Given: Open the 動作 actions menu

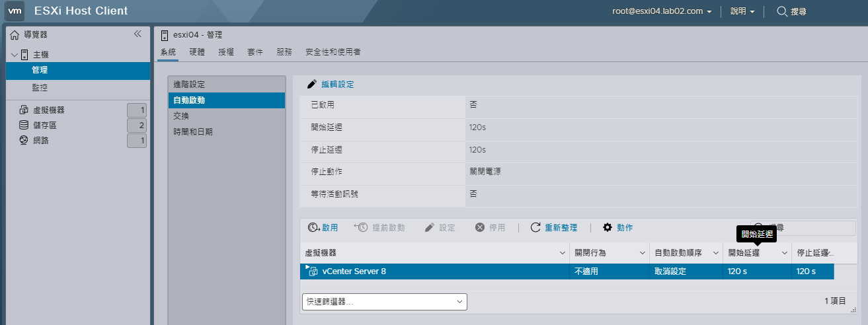Looking at the screenshot, I should point(617,227).
